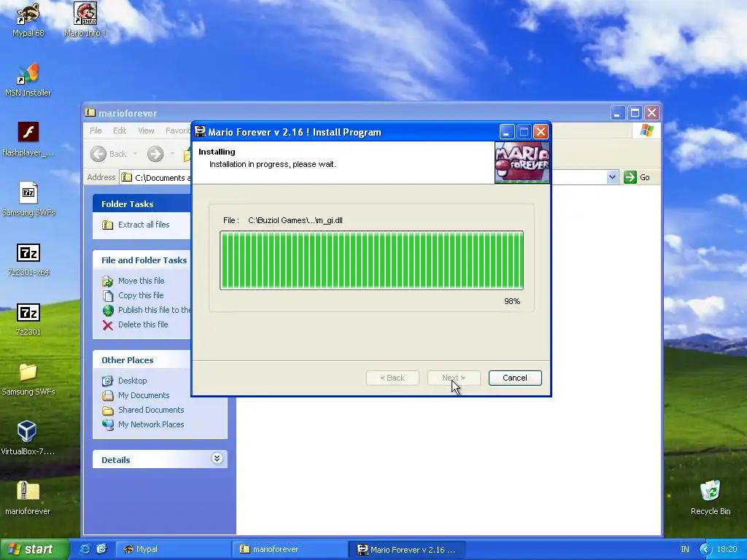Click the Mario Forever logo in installer
This screenshot has height=560, width=747.
tap(522, 163)
